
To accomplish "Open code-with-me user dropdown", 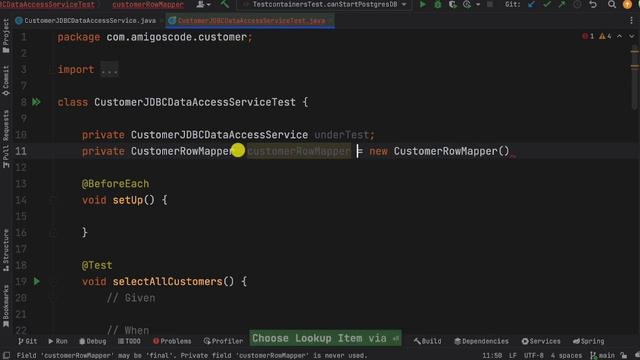I will point(203,4).
